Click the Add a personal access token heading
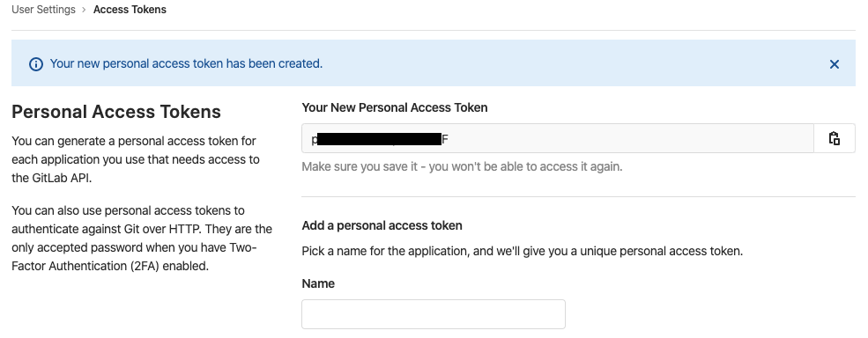 click(382, 225)
